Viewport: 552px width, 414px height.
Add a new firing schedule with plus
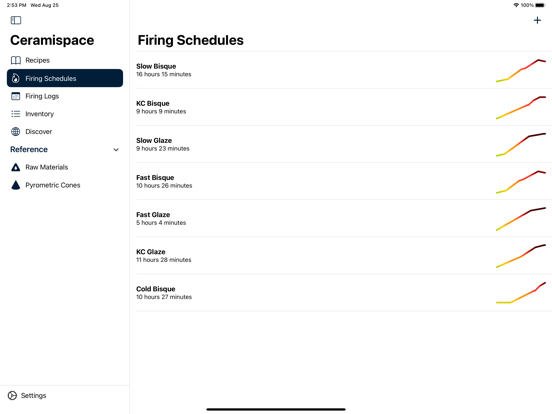tap(537, 20)
